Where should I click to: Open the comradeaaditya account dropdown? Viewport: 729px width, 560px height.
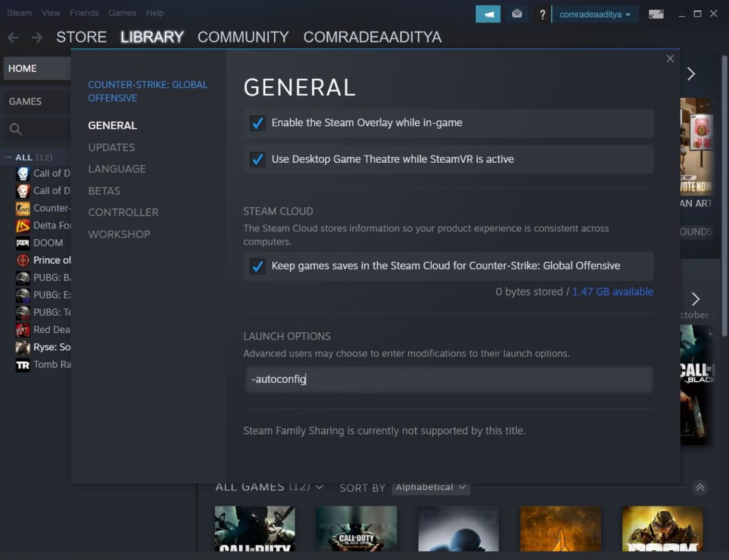595,14
